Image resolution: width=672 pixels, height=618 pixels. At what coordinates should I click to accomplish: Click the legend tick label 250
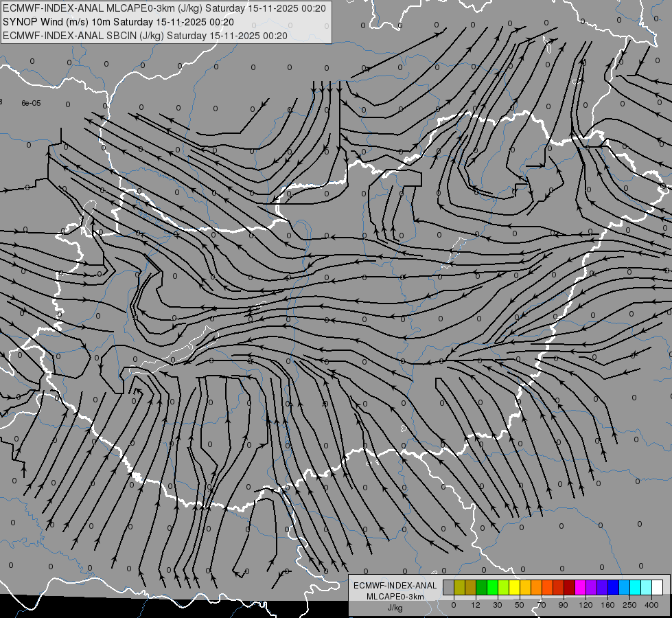[629, 605]
